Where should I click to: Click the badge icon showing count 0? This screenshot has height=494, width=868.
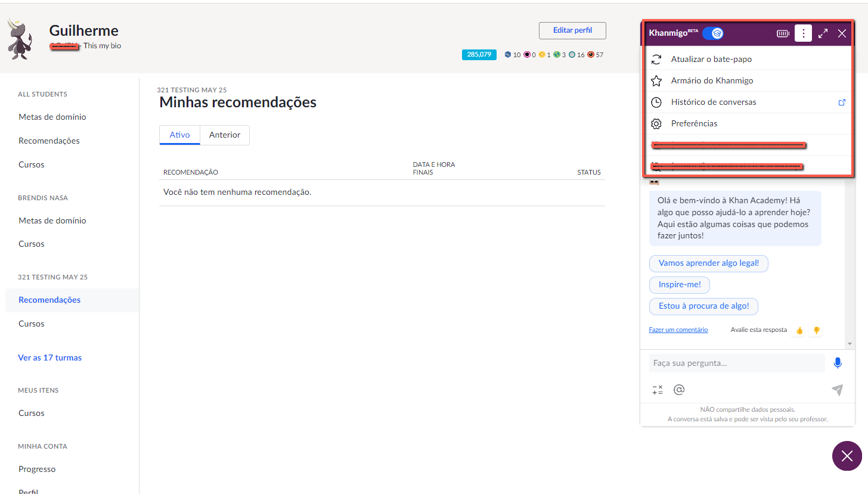pyautogui.click(x=526, y=54)
